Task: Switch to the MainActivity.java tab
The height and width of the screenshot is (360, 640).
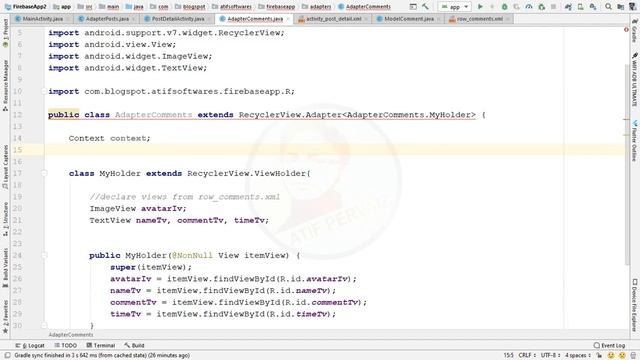Action: pyautogui.click(x=42, y=19)
